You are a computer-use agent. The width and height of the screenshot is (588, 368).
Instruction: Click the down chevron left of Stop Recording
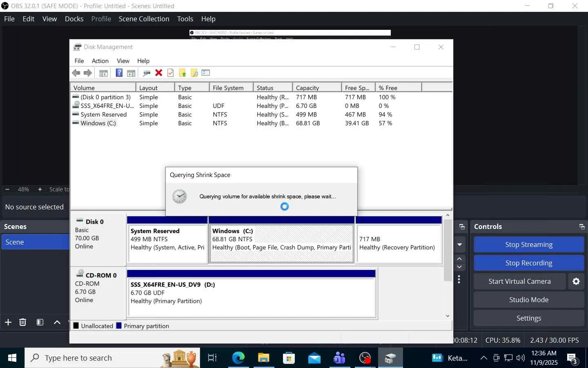pos(459,267)
